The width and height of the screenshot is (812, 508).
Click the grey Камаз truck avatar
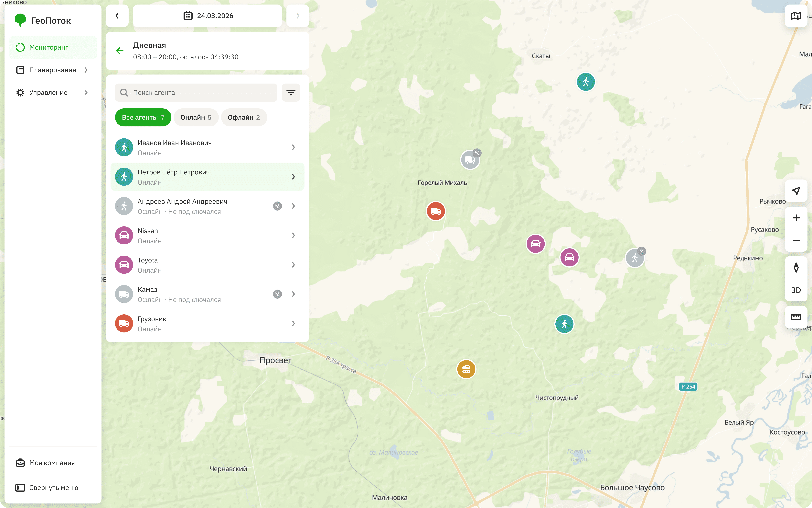pyautogui.click(x=124, y=294)
